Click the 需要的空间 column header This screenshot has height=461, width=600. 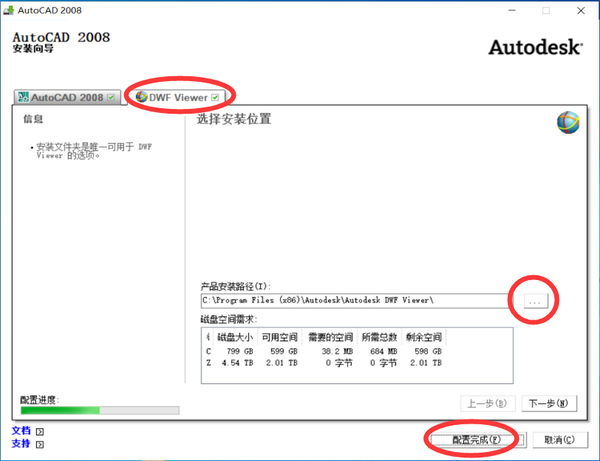(330, 337)
